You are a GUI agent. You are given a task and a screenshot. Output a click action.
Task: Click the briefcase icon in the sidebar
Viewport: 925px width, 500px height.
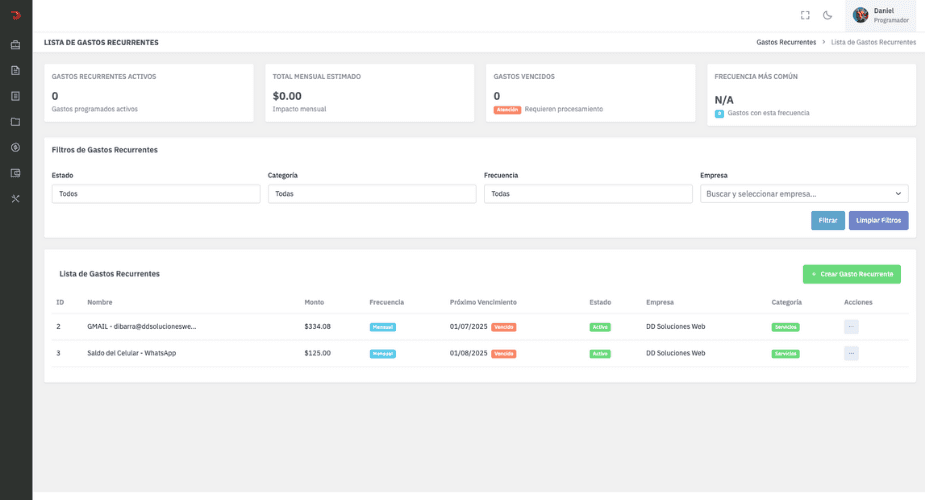[x=15, y=45]
